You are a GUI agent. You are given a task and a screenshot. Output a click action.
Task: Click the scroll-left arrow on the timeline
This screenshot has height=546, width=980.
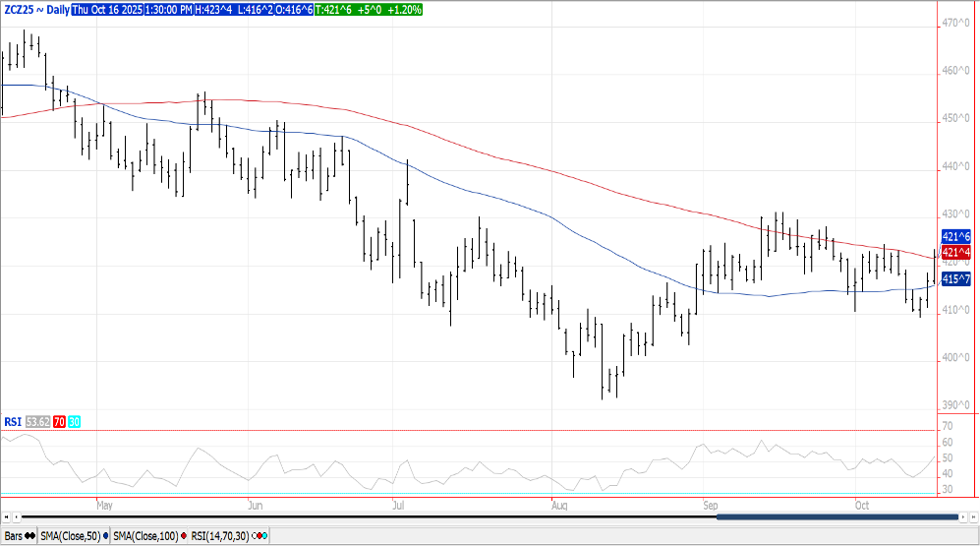(x=16, y=516)
